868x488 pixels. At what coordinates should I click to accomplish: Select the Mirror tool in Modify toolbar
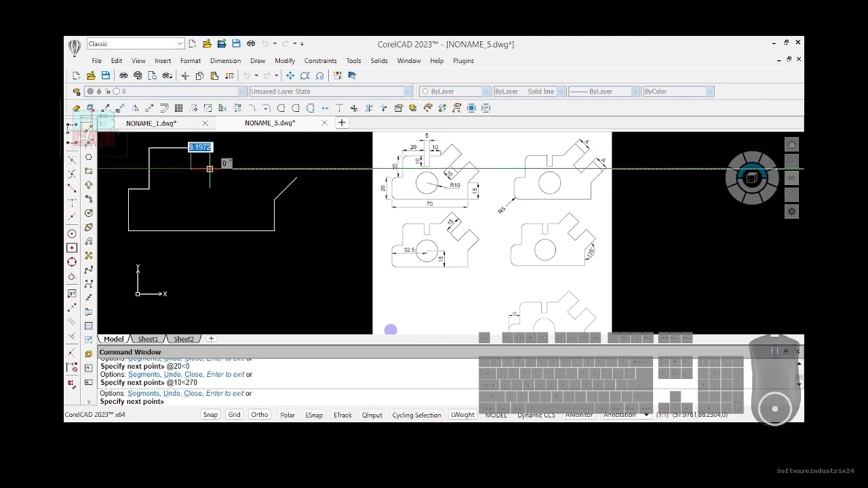tap(135, 108)
